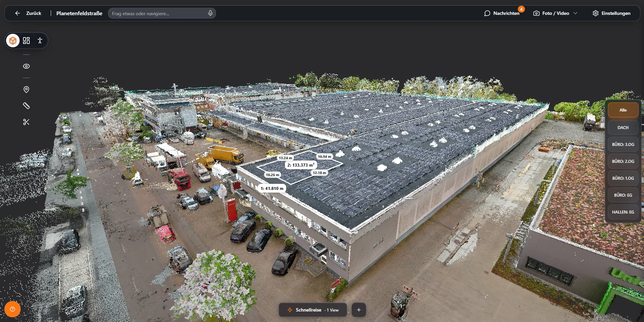Screen dimensions: 644x322
Task: Switch to the grid layout view icon
Action: [26, 41]
